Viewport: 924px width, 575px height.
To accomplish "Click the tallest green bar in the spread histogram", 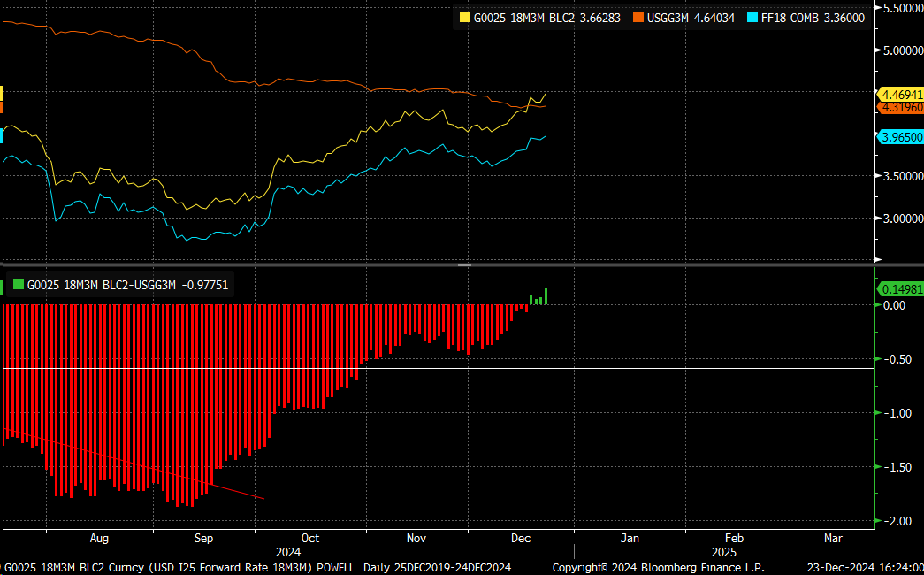I will [546, 296].
